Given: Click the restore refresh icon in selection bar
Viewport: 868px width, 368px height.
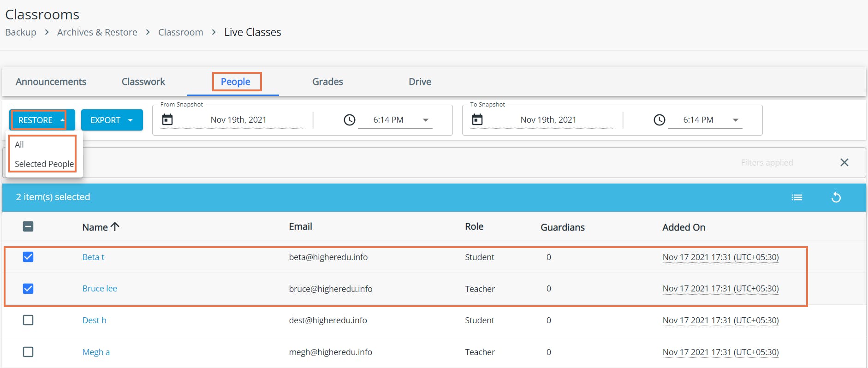Looking at the screenshot, I should click(836, 197).
